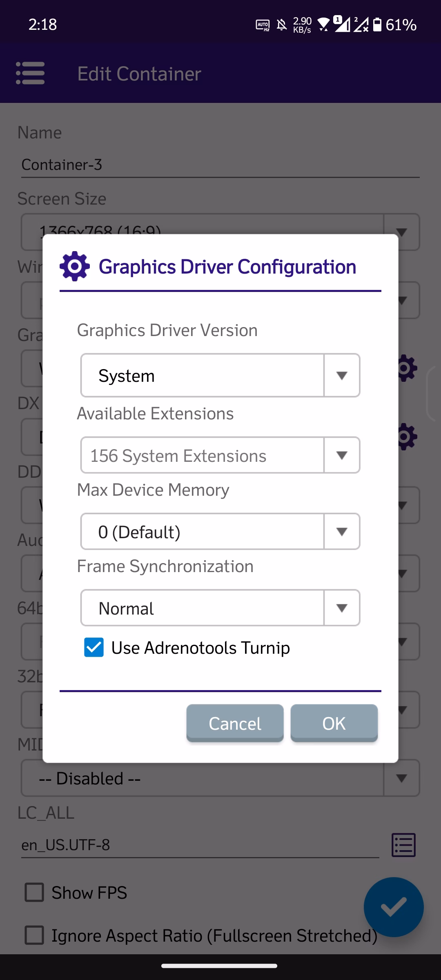Image resolution: width=441 pixels, height=980 pixels.
Task: Enable the Show FPS checkbox
Action: click(x=35, y=892)
